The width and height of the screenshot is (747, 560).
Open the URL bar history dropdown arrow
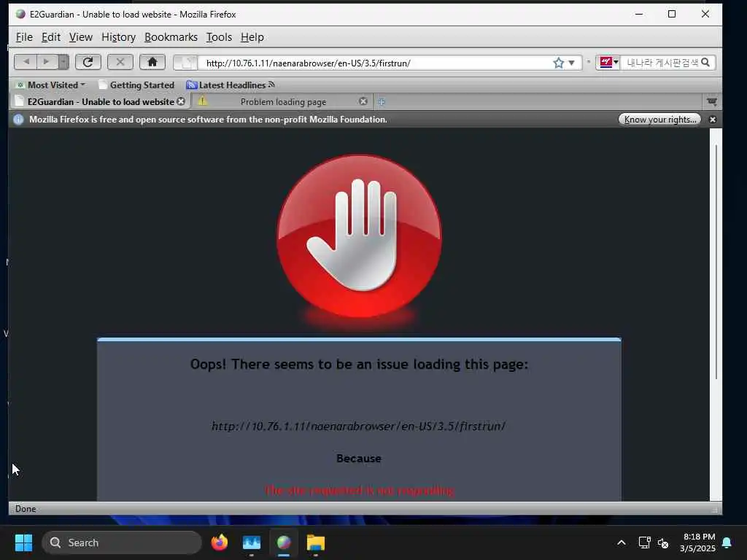click(x=572, y=63)
